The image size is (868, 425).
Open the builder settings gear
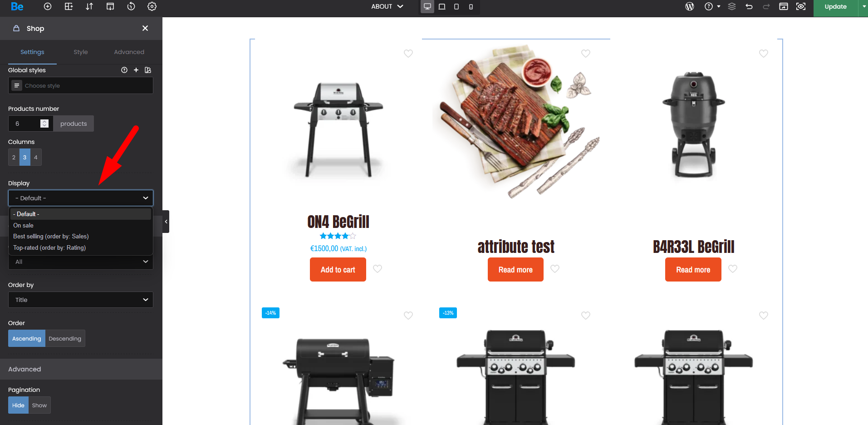coord(152,6)
